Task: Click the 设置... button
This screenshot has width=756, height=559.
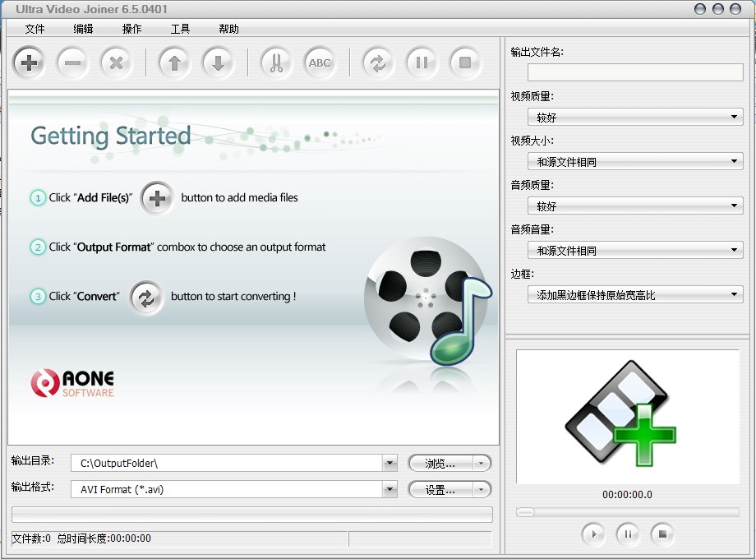Action: (x=449, y=490)
